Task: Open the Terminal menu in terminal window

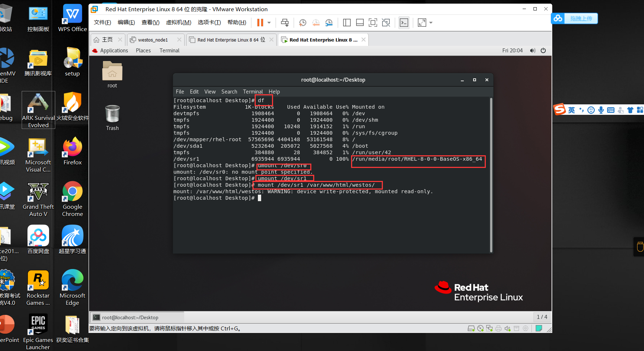Action: coord(253,92)
